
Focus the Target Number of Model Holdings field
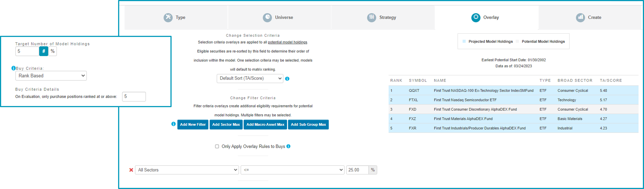(x=27, y=51)
